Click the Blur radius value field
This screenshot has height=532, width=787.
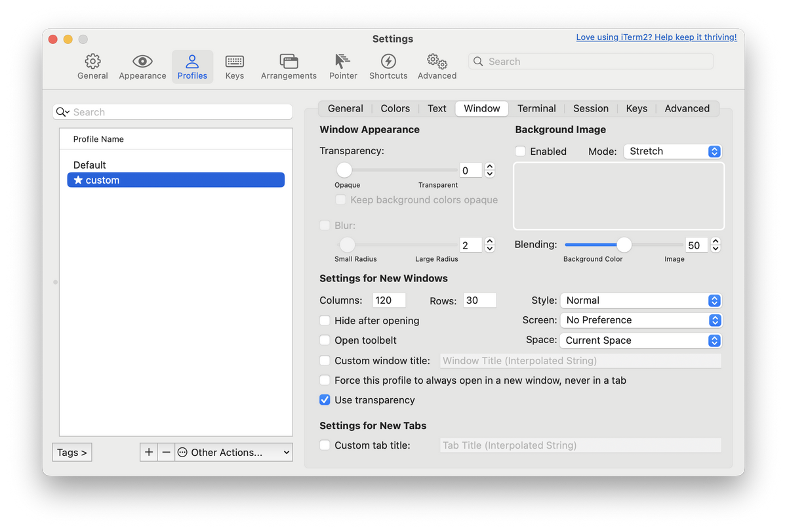471,245
